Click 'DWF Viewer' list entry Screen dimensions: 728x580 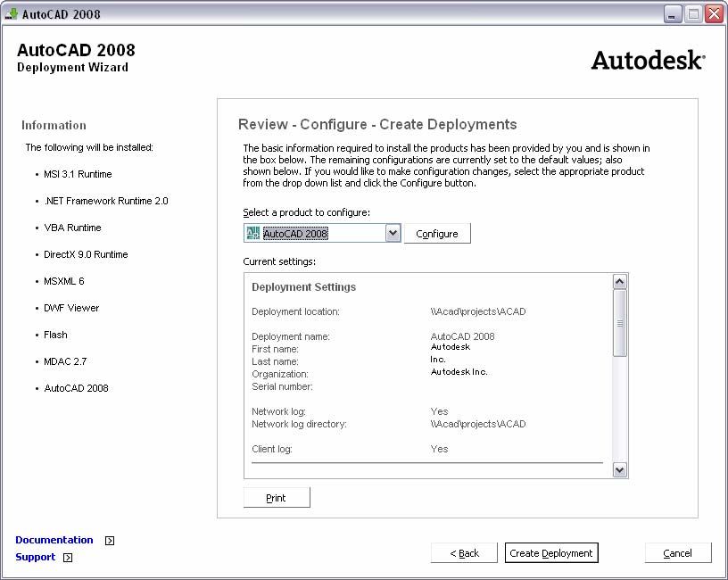(71, 308)
